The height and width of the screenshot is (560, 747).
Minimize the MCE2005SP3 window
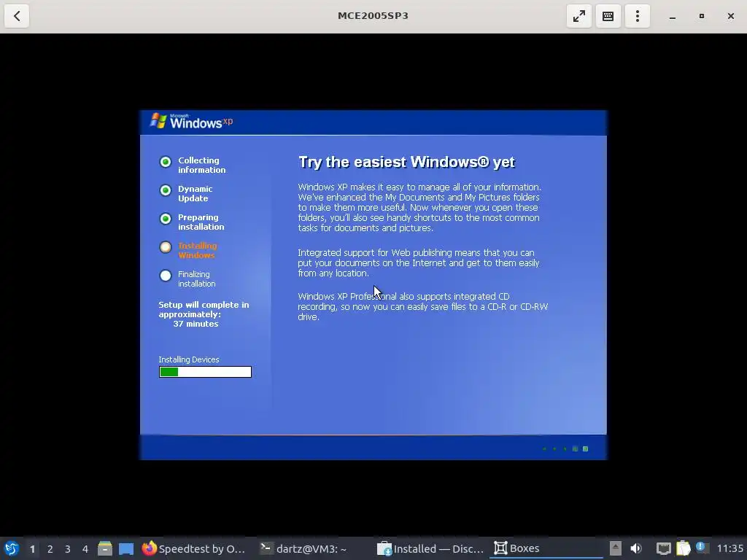(x=672, y=16)
